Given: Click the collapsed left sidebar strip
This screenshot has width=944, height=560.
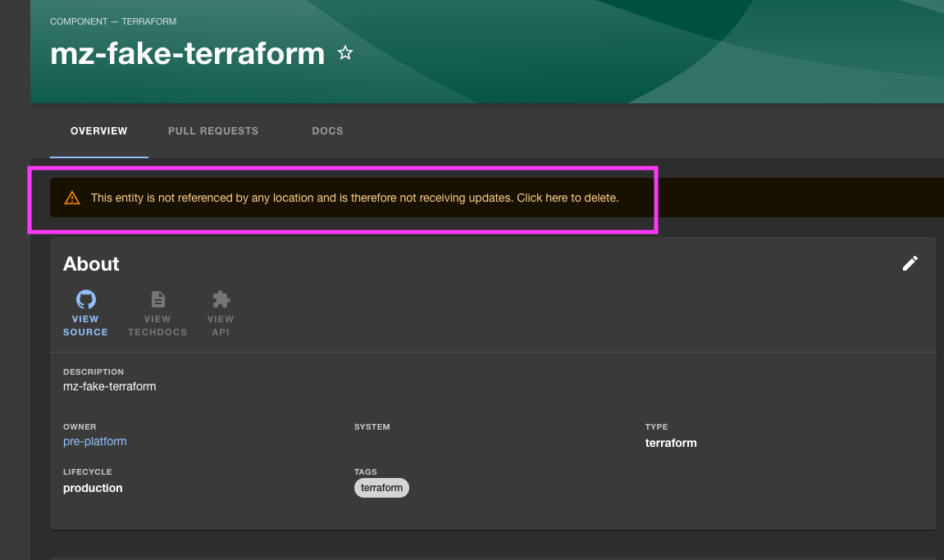Looking at the screenshot, I should [x=15, y=328].
